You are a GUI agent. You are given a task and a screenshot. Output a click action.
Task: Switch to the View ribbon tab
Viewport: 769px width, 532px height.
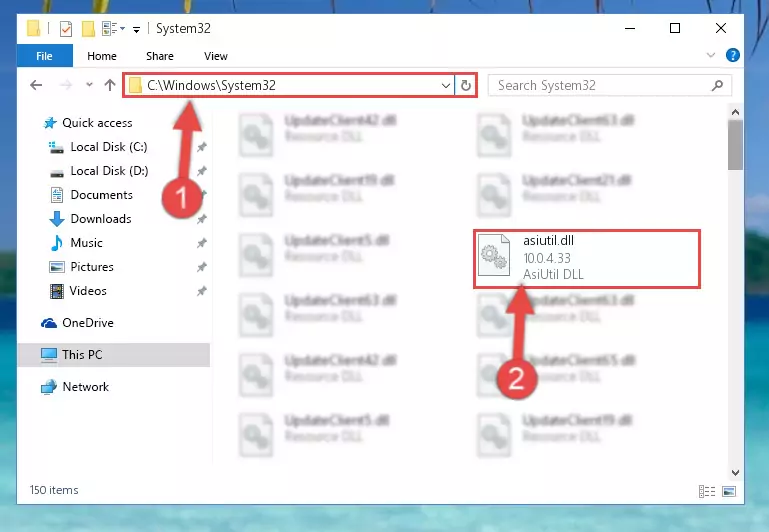(216, 56)
